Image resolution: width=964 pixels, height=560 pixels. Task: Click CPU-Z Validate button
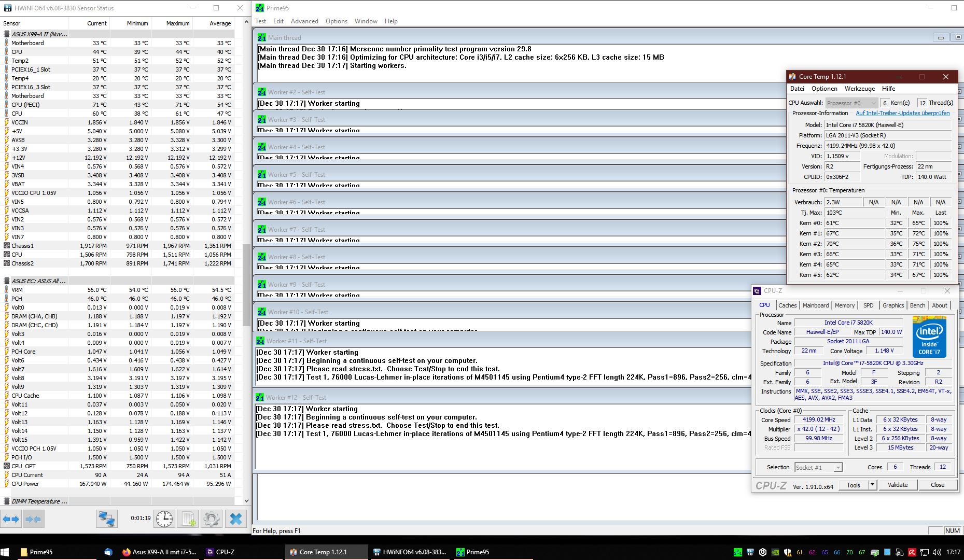(x=898, y=485)
